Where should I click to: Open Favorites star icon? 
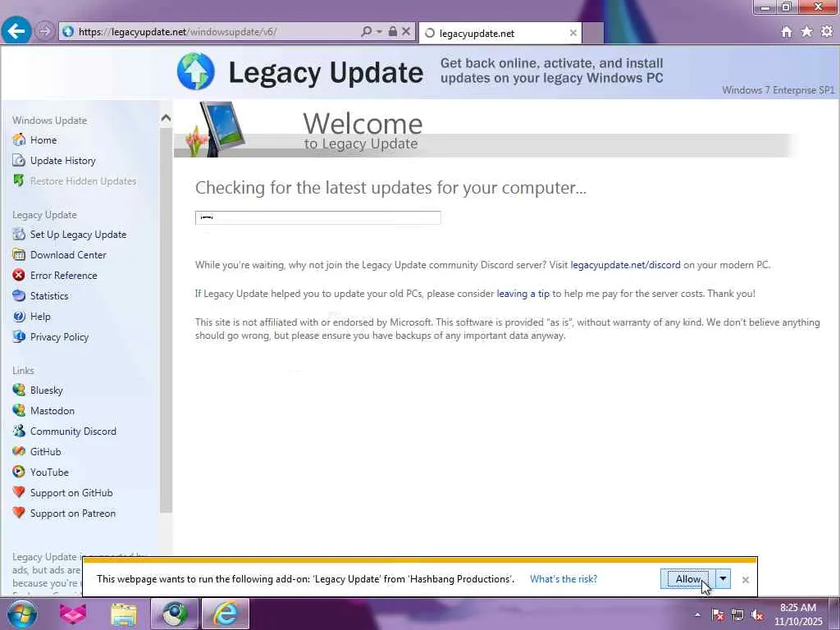point(807,32)
